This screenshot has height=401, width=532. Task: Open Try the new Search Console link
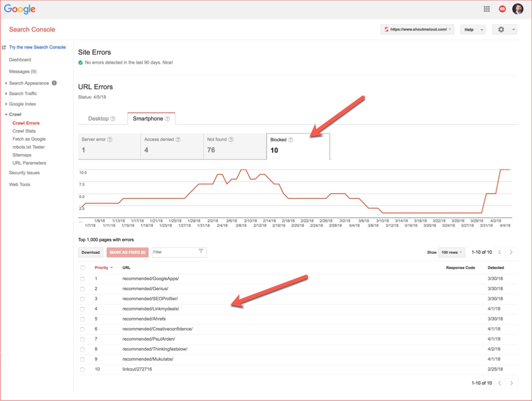click(37, 47)
